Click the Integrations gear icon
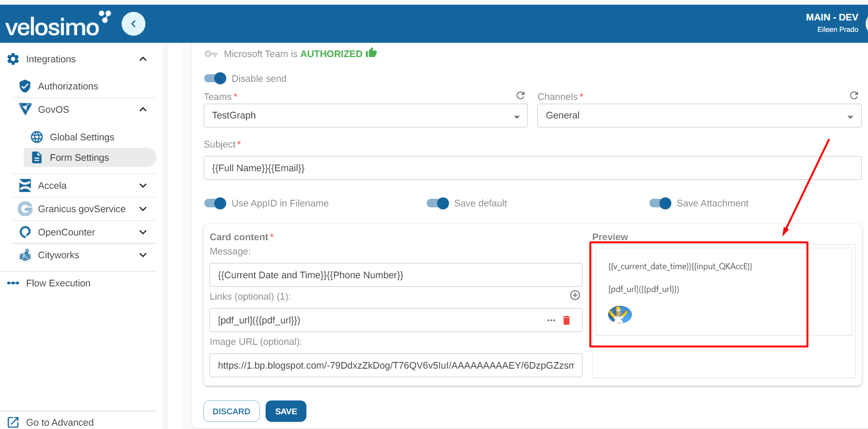The height and width of the screenshot is (429, 868). (13, 59)
